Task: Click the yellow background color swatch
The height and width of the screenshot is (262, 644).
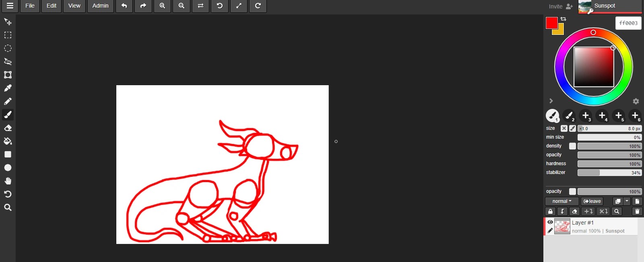Action: click(x=560, y=31)
